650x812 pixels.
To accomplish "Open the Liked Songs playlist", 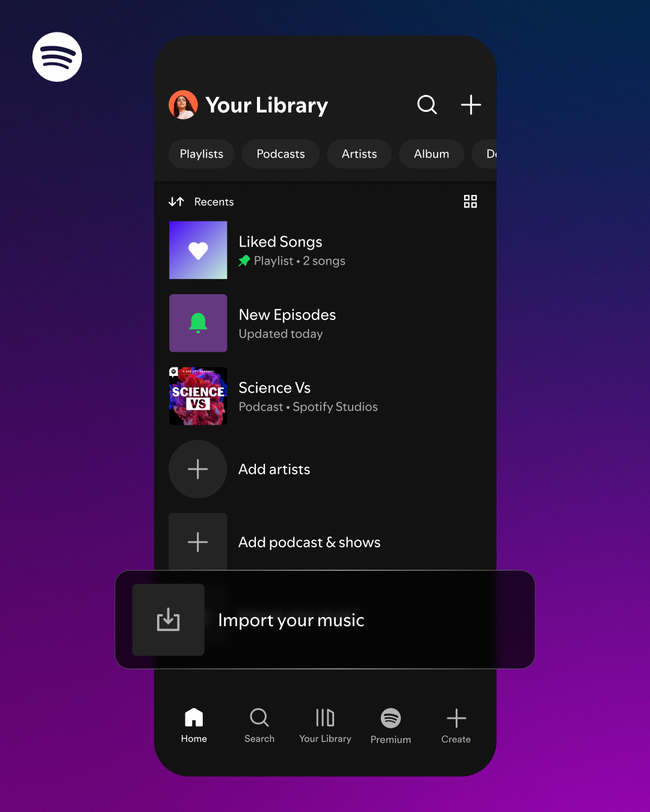I will coord(280,250).
